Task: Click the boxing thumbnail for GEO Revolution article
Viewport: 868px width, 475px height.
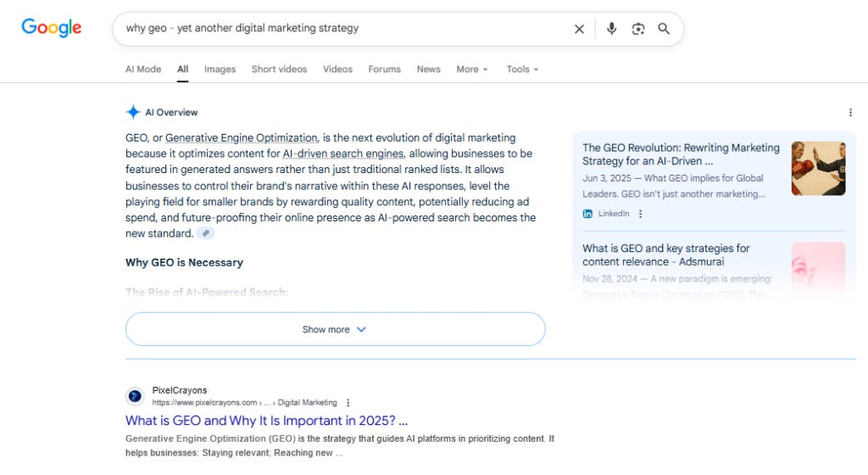Action: [x=818, y=168]
